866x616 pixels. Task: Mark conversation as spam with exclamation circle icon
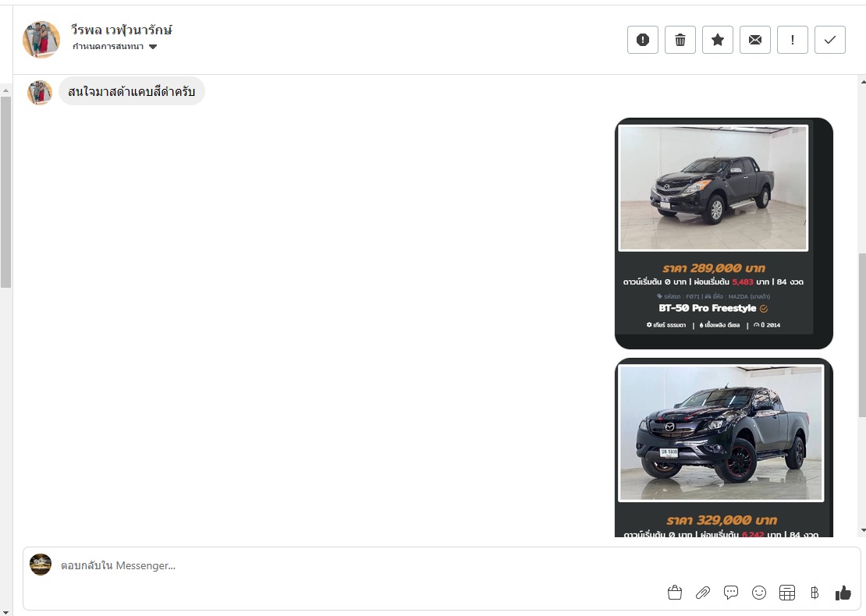click(642, 40)
